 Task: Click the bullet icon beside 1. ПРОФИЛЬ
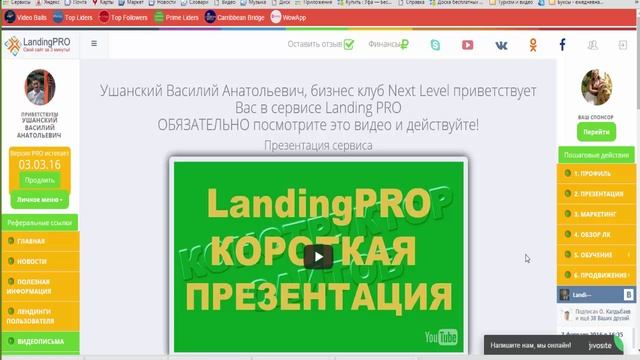pyautogui.click(x=567, y=173)
